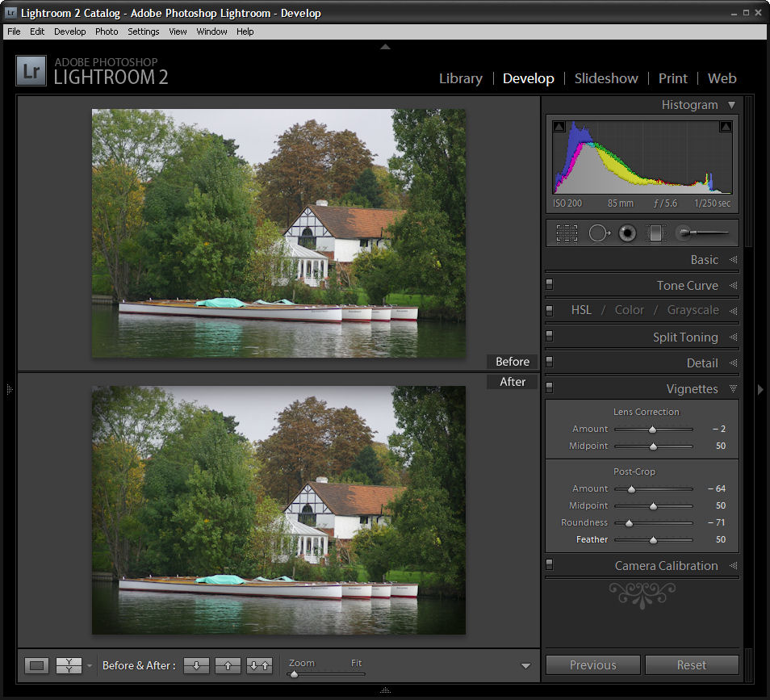770x700 pixels.
Task: Copy After settings to Before
Action: click(228, 665)
